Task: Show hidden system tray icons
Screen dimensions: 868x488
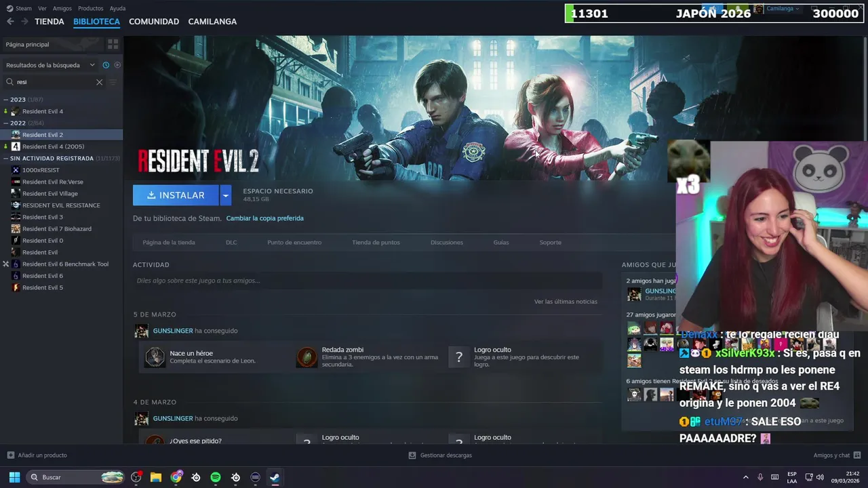Action: coord(745,477)
